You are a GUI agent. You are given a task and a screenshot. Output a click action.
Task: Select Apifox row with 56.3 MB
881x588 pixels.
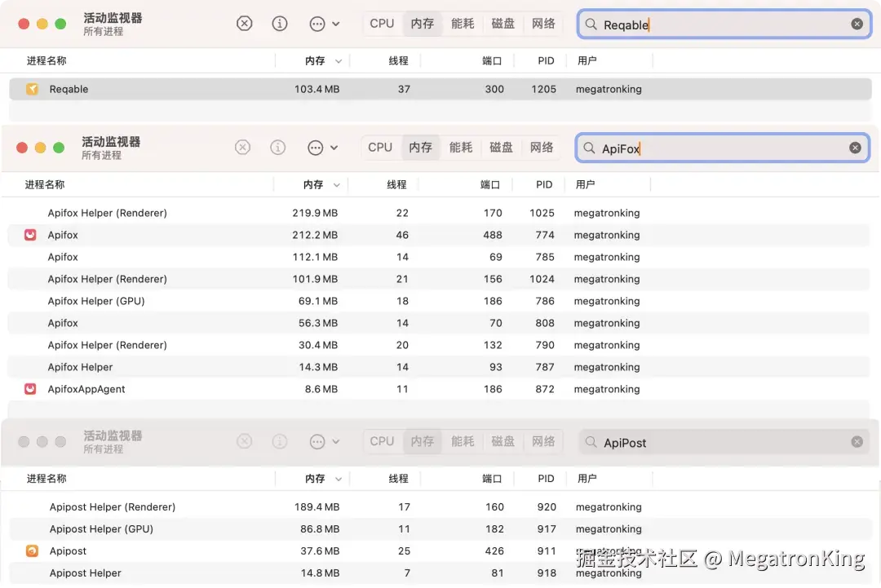pos(440,323)
